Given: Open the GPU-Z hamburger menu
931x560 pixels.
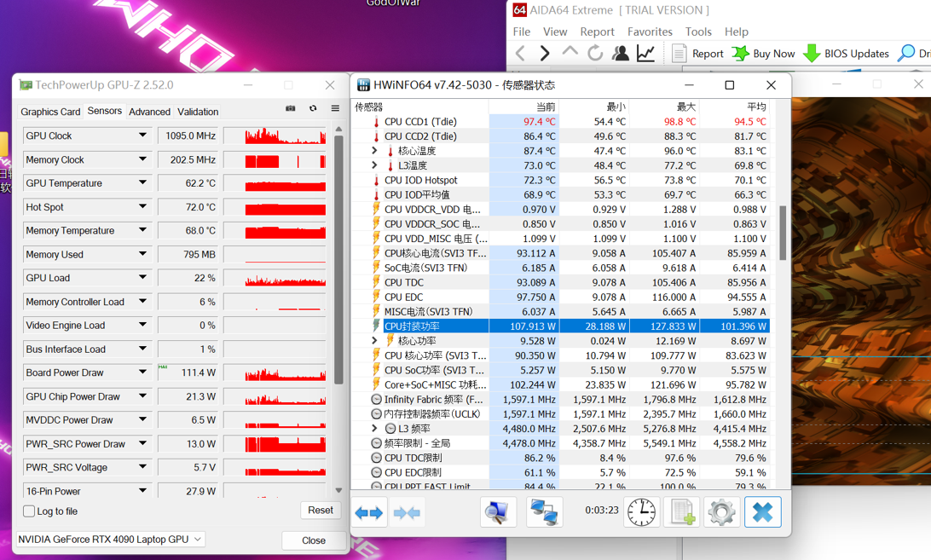Looking at the screenshot, I should pyautogui.click(x=335, y=109).
